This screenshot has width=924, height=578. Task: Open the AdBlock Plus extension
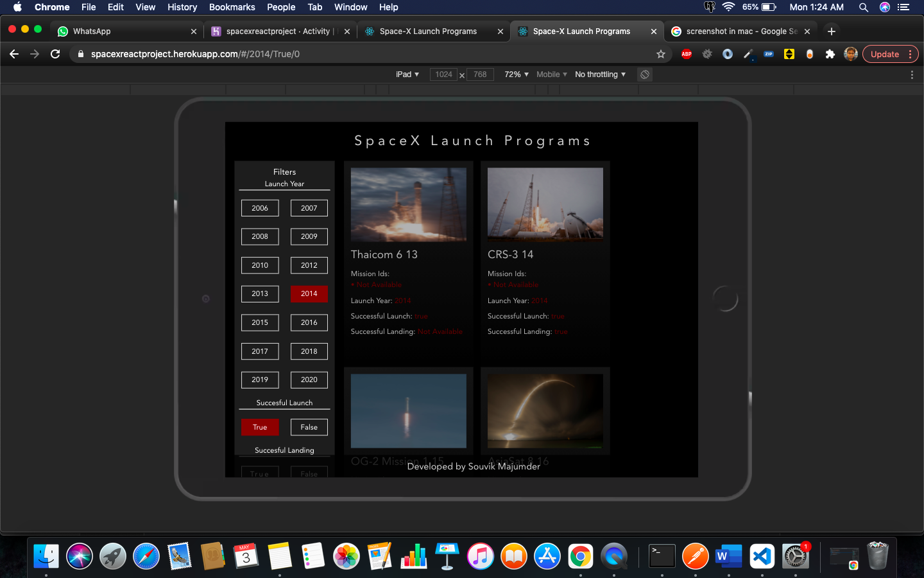(687, 54)
